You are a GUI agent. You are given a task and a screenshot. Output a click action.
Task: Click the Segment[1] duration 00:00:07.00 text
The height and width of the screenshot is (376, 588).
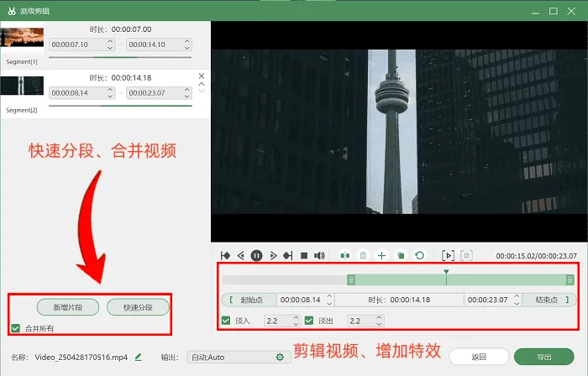click(131, 29)
